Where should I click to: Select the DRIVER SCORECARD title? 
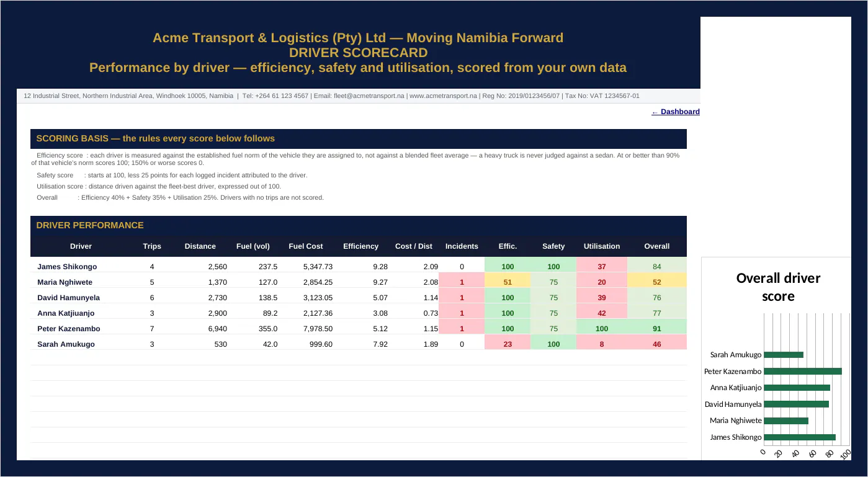pos(358,53)
